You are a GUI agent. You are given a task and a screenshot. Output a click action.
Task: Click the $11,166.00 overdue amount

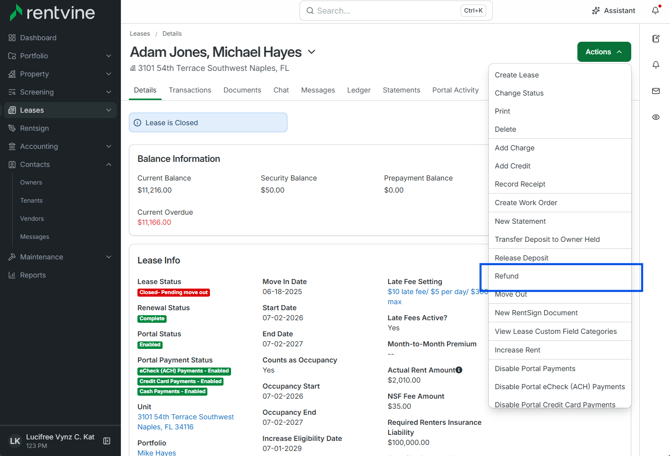point(154,222)
